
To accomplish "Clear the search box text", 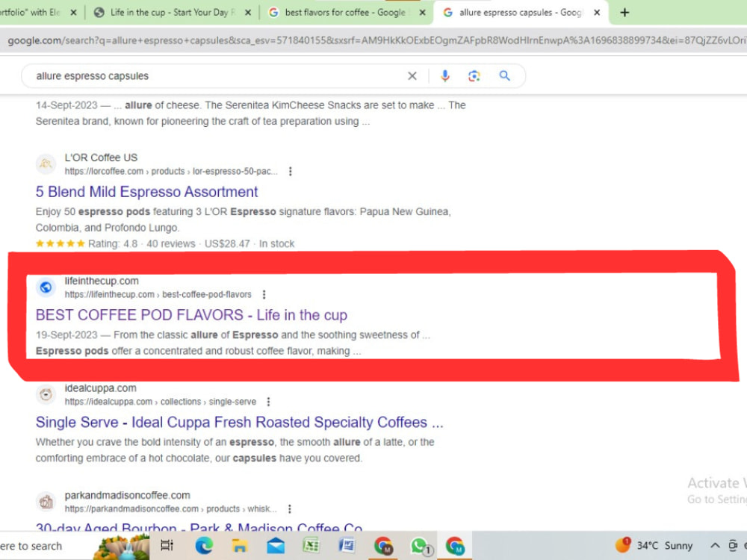I will (412, 75).
